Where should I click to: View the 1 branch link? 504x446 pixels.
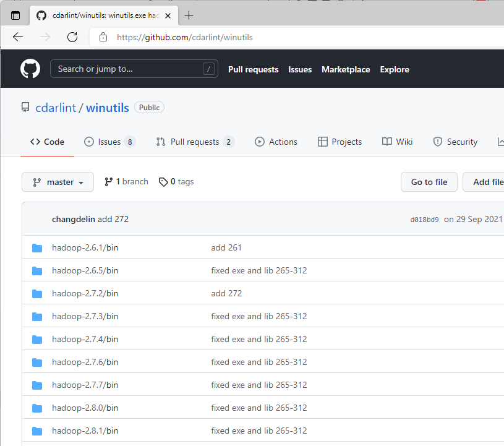pyautogui.click(x=126, y=182)
